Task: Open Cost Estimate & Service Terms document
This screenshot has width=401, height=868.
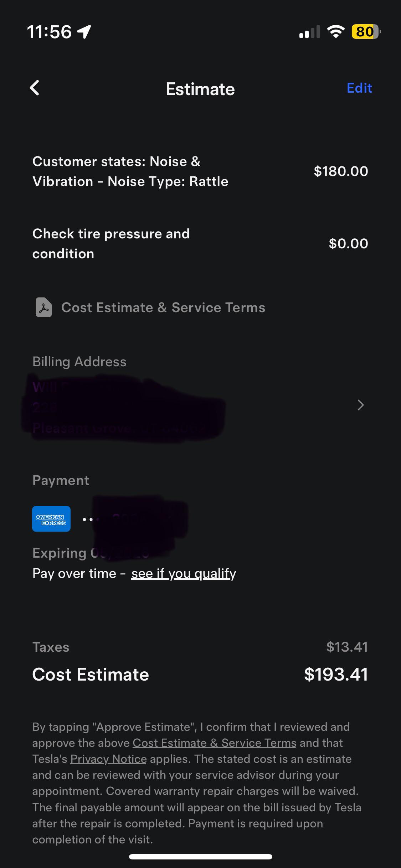Action: pos(163,308)
